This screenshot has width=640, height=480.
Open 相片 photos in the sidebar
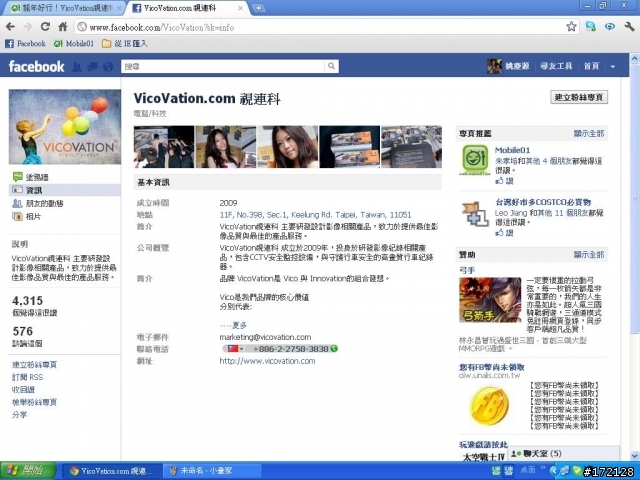27,216
